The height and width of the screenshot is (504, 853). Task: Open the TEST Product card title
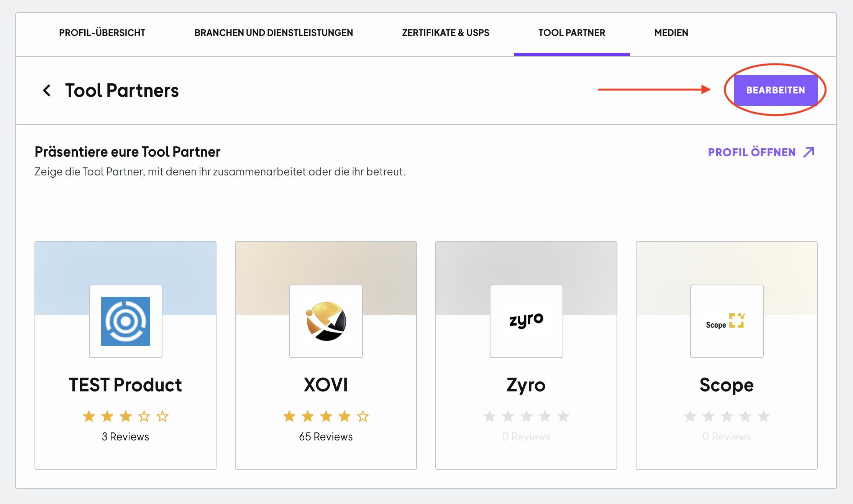125,385
